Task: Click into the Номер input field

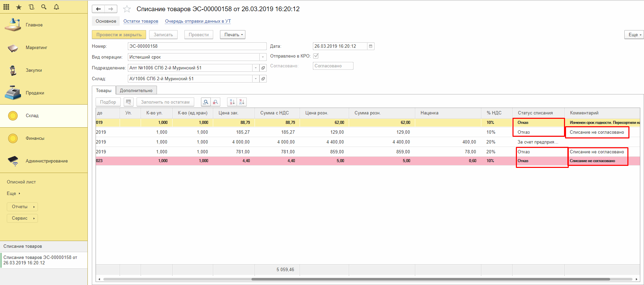Action: (197, 46)
